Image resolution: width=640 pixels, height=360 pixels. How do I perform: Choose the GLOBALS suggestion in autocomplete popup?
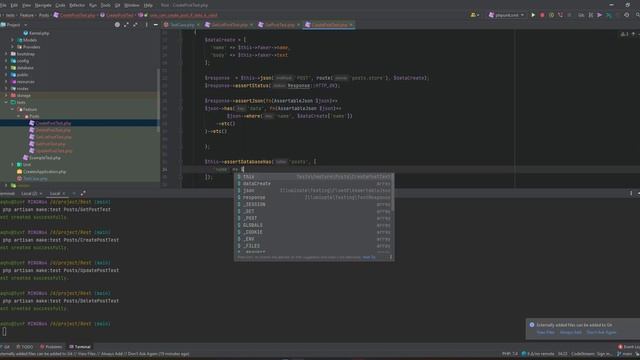click(314, 225)
